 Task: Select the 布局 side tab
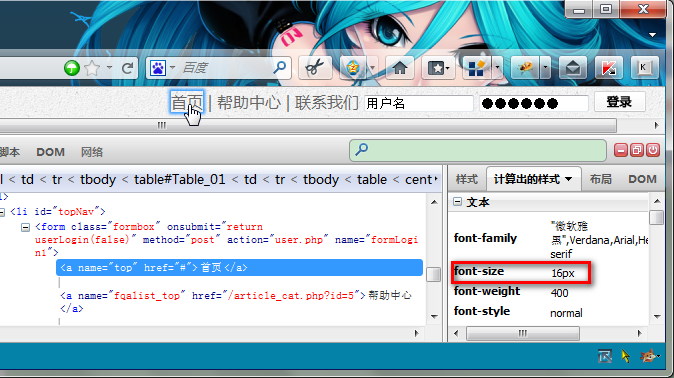[x=600, y=179]
